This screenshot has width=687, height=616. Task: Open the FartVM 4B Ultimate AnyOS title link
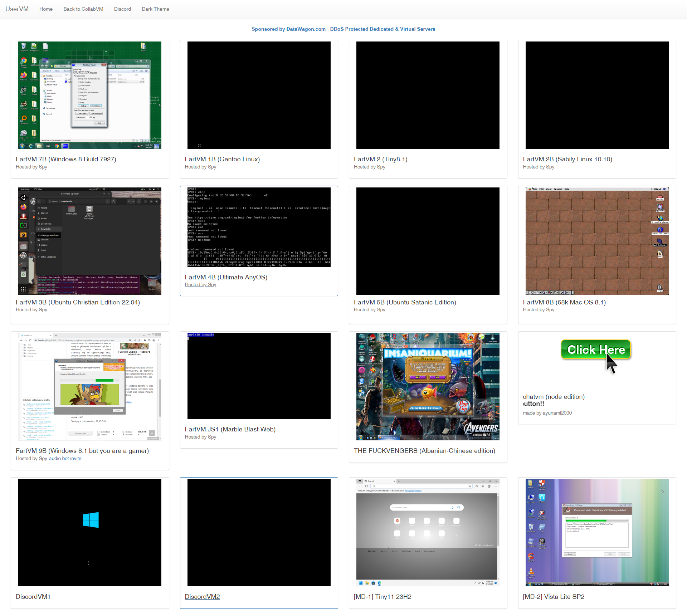(226, 277)
